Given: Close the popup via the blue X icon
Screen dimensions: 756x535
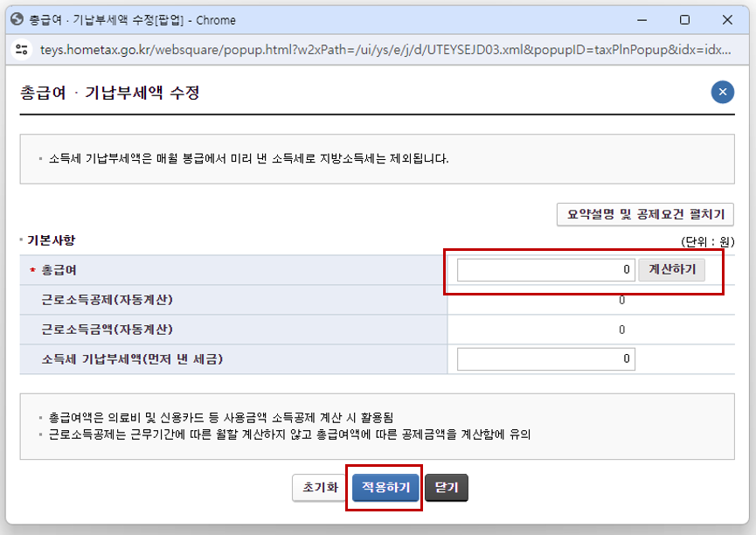Looking at the screenshot, I should [722, 92].
